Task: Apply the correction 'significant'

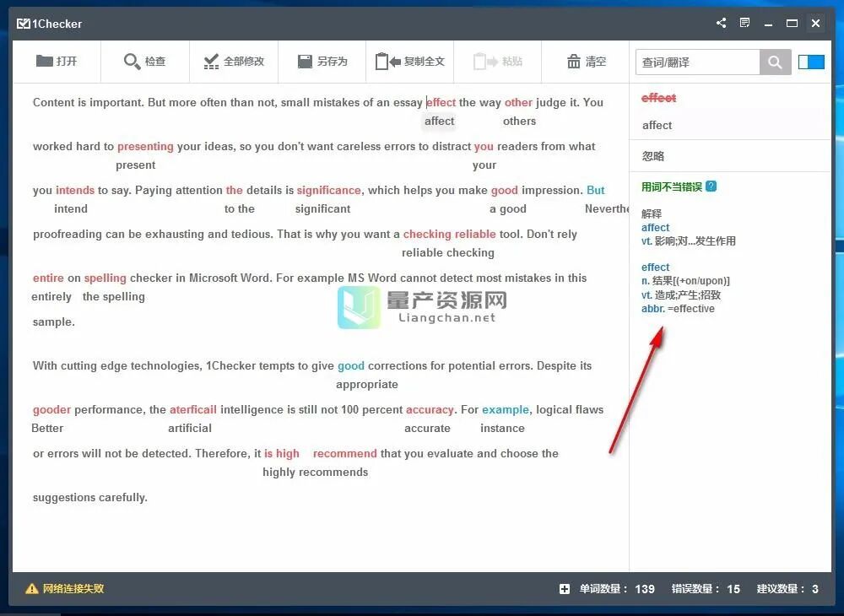Action: [322, 208]
